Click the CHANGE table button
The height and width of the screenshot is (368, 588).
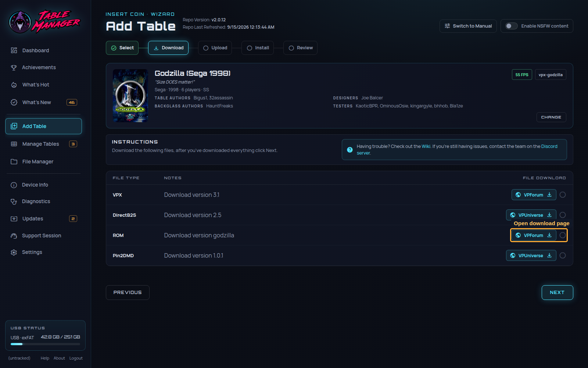(551, 117)
